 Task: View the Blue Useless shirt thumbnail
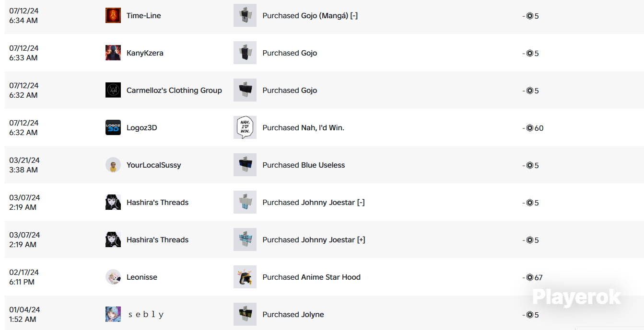pos(245,165)
